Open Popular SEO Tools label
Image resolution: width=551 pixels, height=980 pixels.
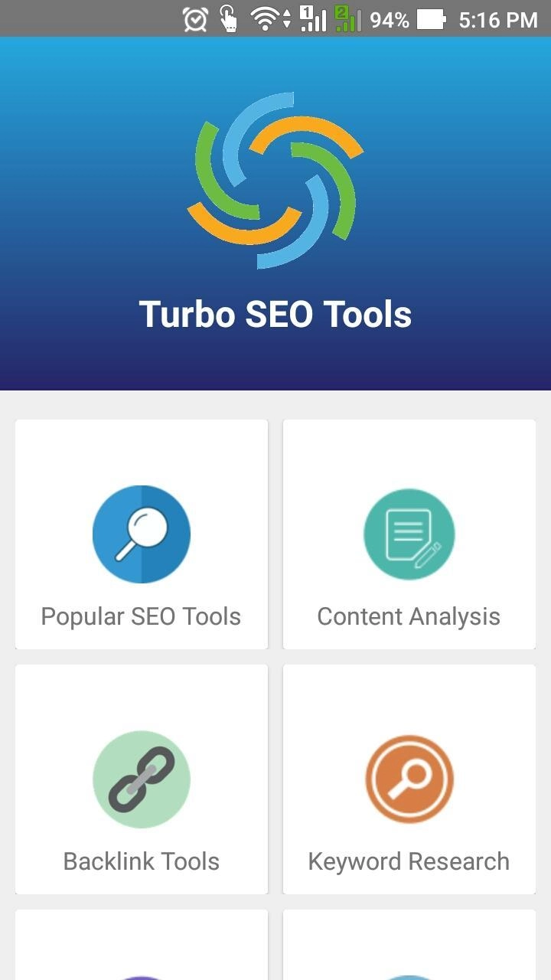point(141,616)
